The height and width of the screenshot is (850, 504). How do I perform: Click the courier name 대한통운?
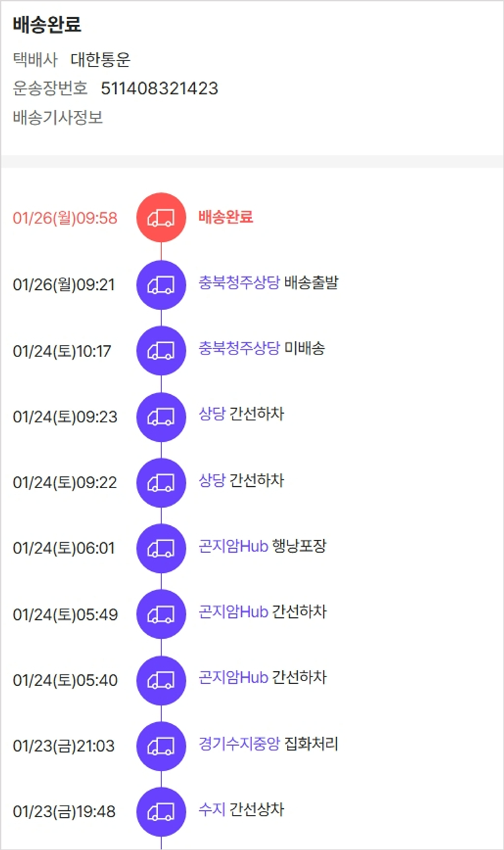tap(100, 61)
